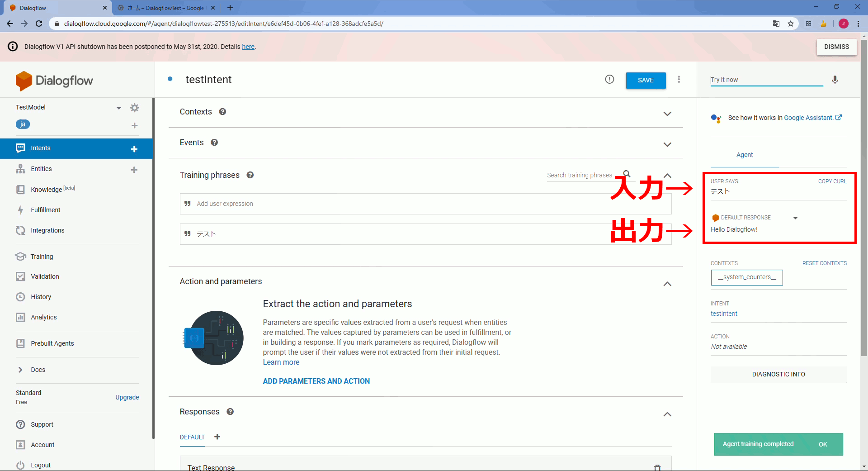This screenshot has height=471, width=868.
Task: Open the DEFAULT RESPONSE dropdown
Action: (x=795, y=218)
